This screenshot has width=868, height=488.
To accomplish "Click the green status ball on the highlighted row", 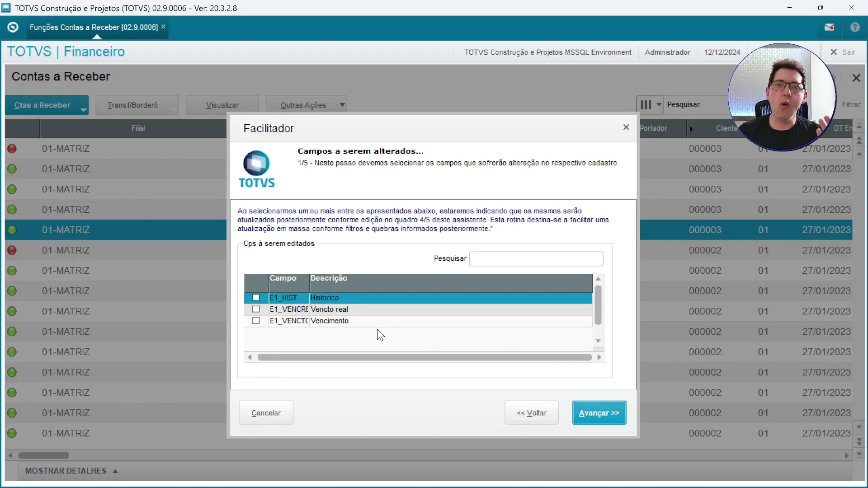I will point(12,230).
